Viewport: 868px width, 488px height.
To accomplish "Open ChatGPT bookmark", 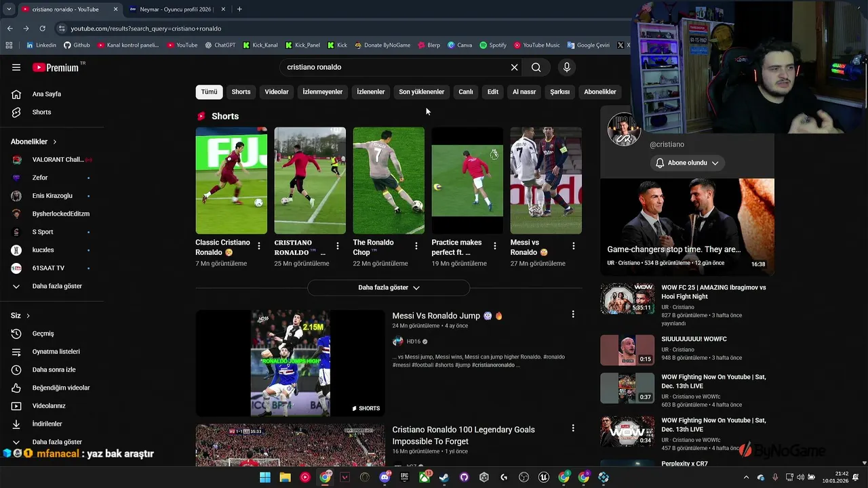I will 220,45.
